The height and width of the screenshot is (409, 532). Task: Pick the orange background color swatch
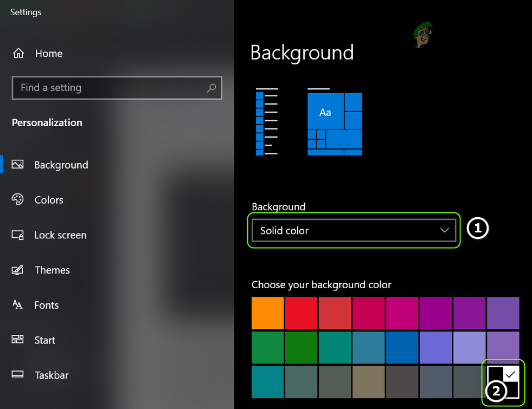pyautogui.click(x=267, y=313)
